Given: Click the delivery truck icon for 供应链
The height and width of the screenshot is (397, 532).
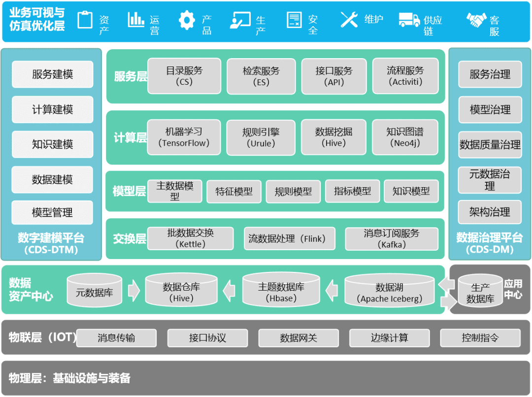Looking at the screenshot, I should tap(409, 20).
